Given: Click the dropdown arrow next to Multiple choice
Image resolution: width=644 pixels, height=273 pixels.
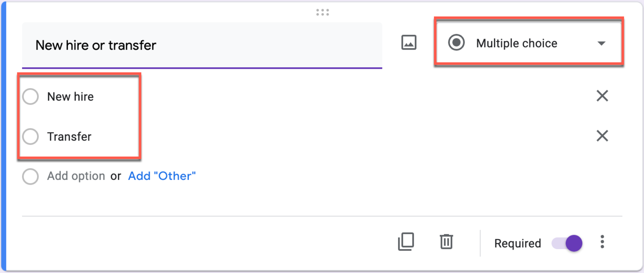Looking at the screenshot, I should [601, 43].
